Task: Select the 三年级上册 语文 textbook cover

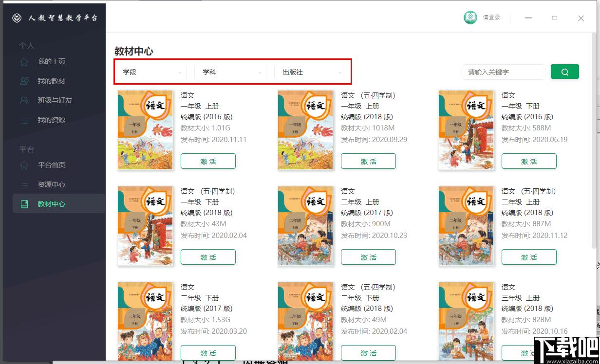Action: pos(466,321)
